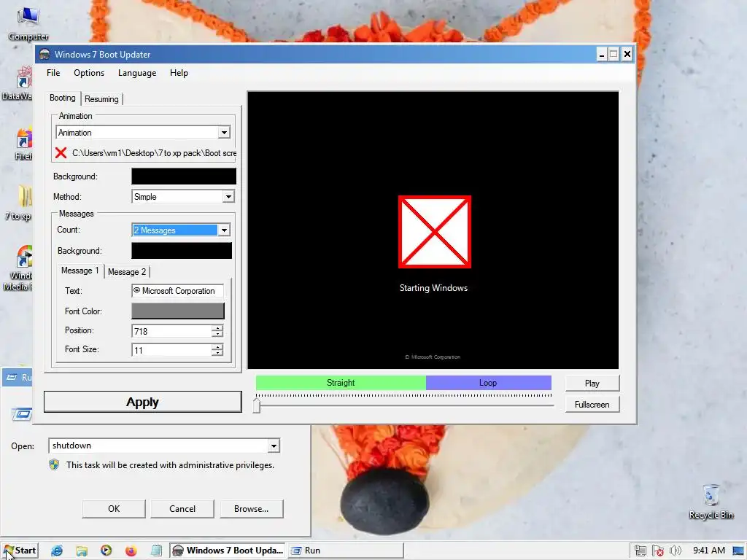The image size is (747, 560).
Task: Launch Windows Media Player taskbar icon
Action: (x=106, y=551)
